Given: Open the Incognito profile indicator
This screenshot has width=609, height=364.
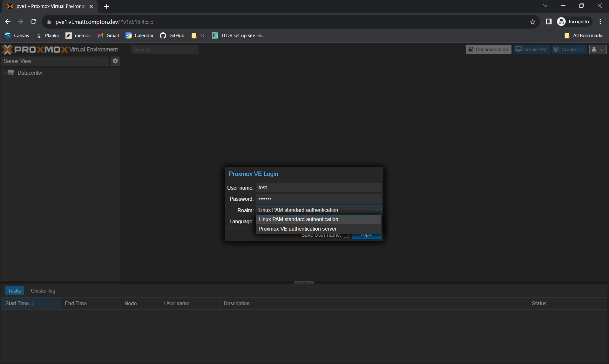Looking at the screenshot, I should [574, 22].
